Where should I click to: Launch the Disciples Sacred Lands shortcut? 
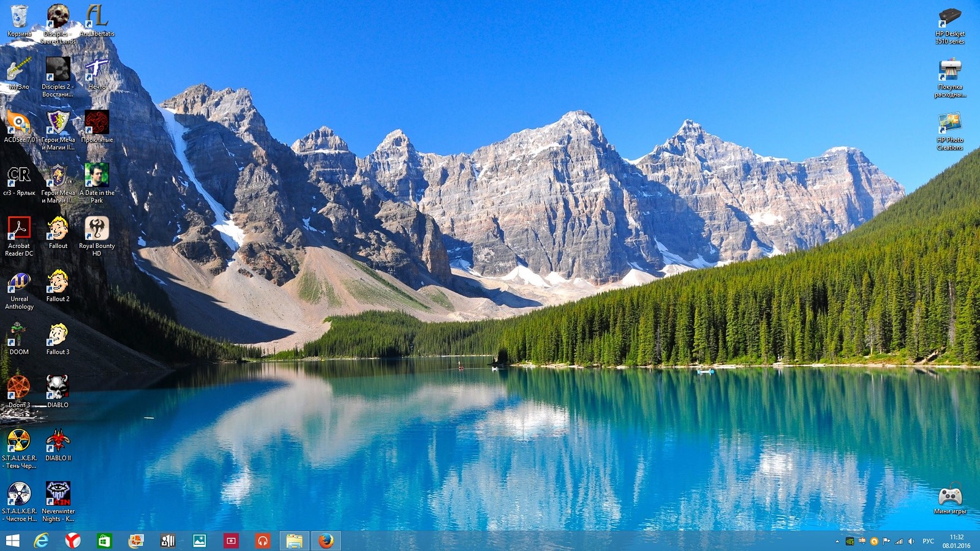pyautogui.click(x=58, y=24)
